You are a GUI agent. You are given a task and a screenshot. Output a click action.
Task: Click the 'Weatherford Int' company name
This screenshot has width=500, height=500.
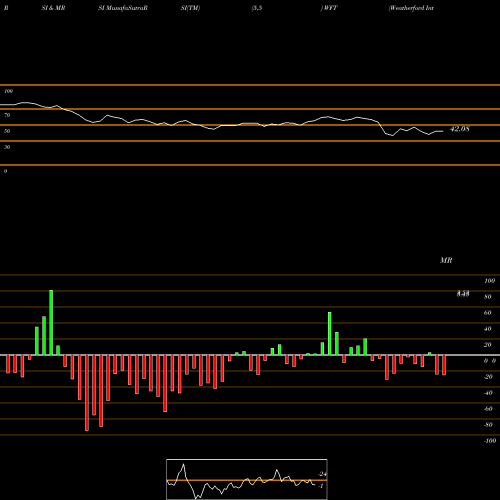point(411,8)
